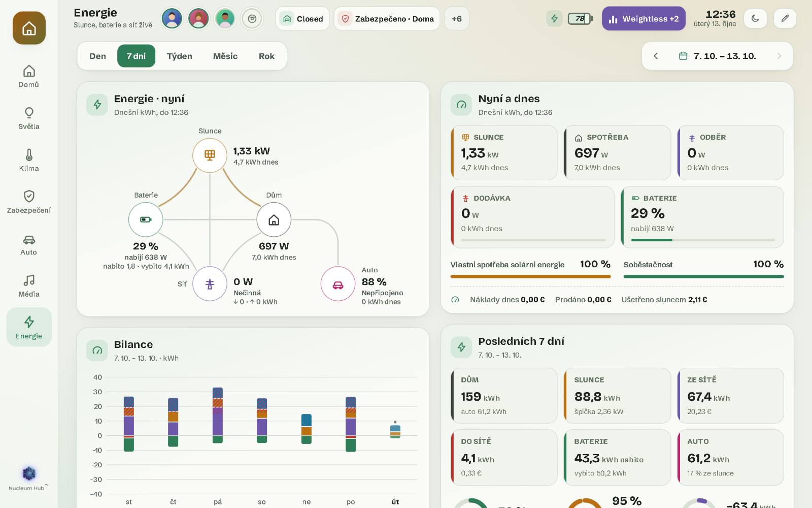Open Klima climate section

[29, 161]
